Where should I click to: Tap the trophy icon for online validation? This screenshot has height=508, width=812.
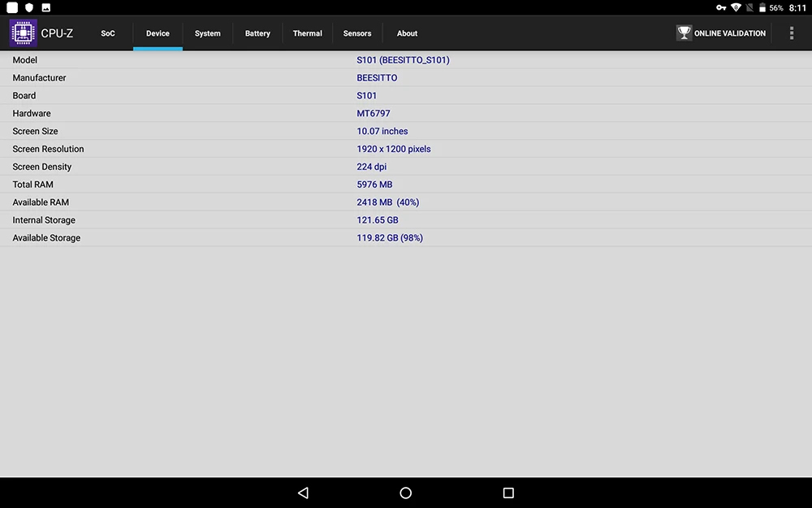[x=684, y=33]
